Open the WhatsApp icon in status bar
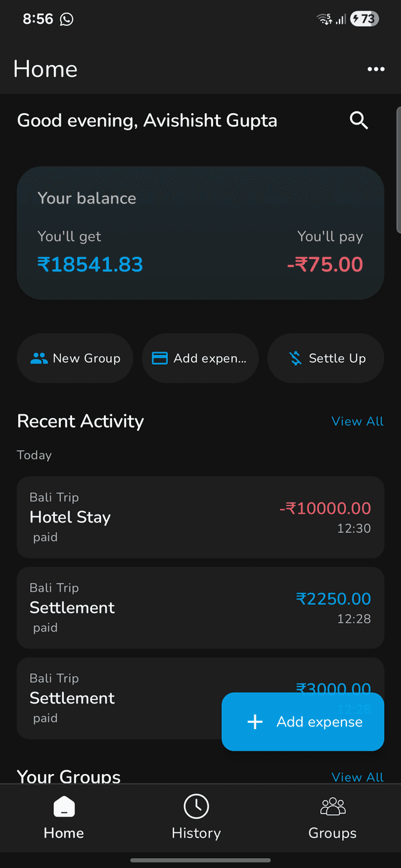Viewport: 401px width, 868px height. (66, 19)
